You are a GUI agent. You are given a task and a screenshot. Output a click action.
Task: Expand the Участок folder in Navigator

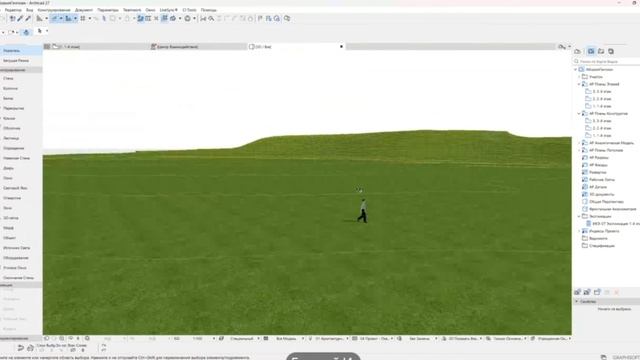tap(579, 77)
